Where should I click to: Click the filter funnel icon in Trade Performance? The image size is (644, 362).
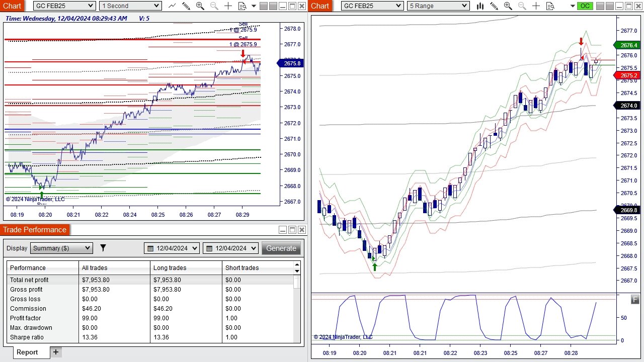(x=103, y=248)
